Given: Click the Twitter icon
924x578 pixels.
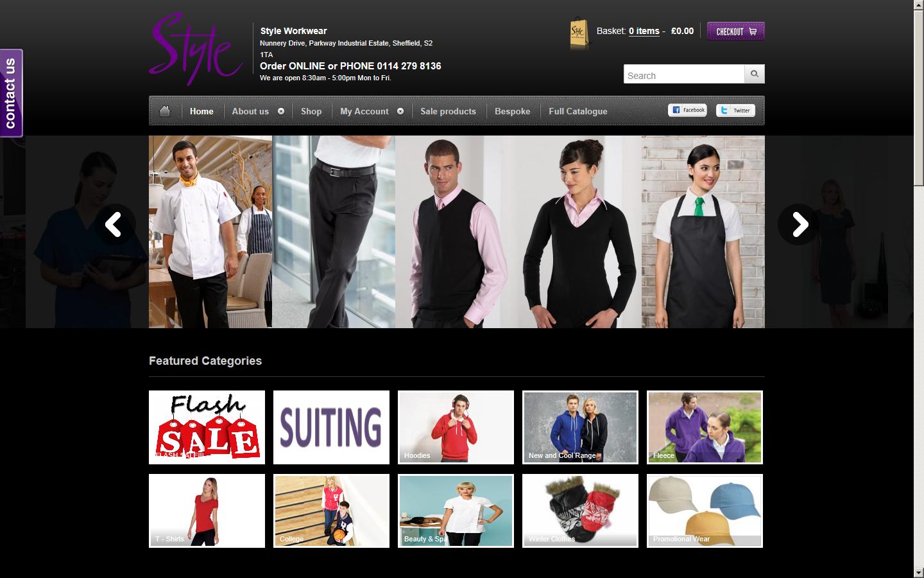Looking at the screenshot, I should [x=735, y=110].
